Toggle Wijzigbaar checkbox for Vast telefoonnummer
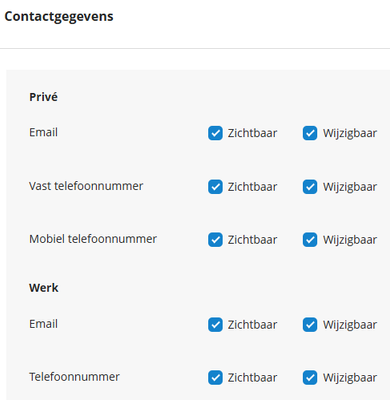 [x=310, y=187]
